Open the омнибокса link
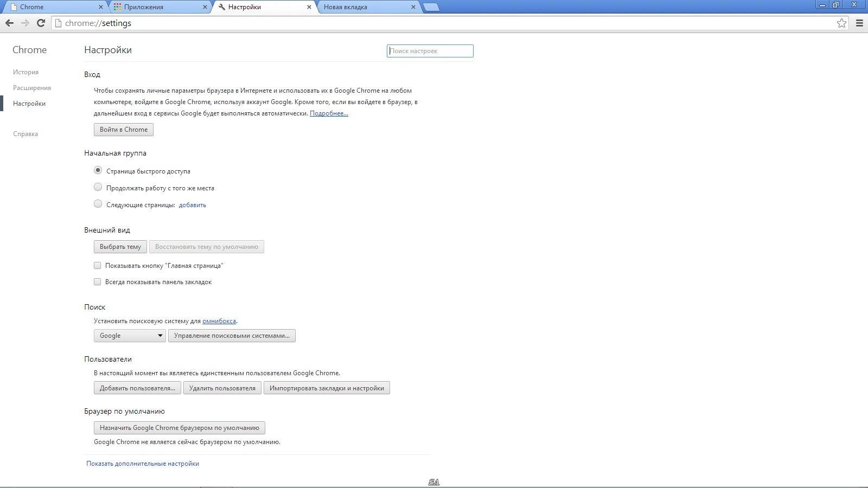Screen dimensions: 868x488 [219, 321]
